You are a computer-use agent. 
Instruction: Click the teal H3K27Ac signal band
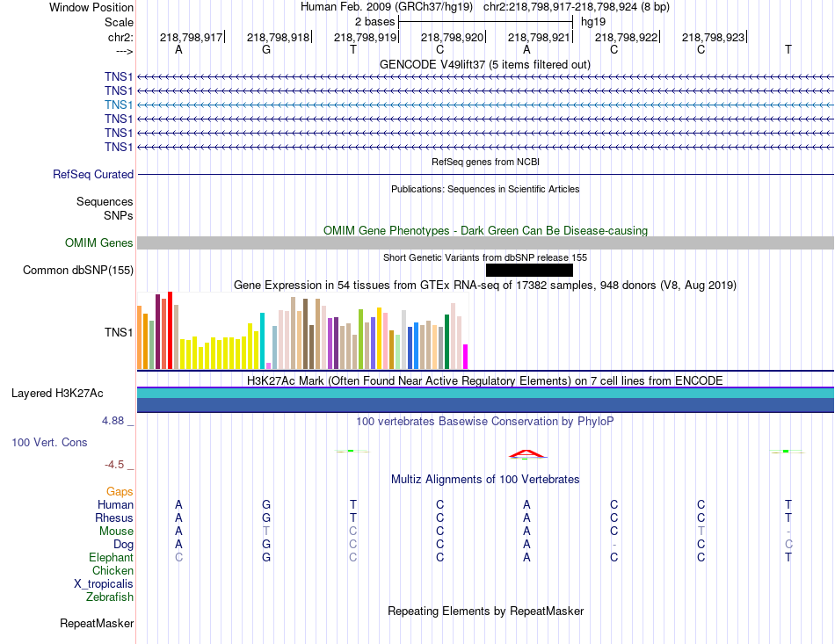tap(485, 394)
